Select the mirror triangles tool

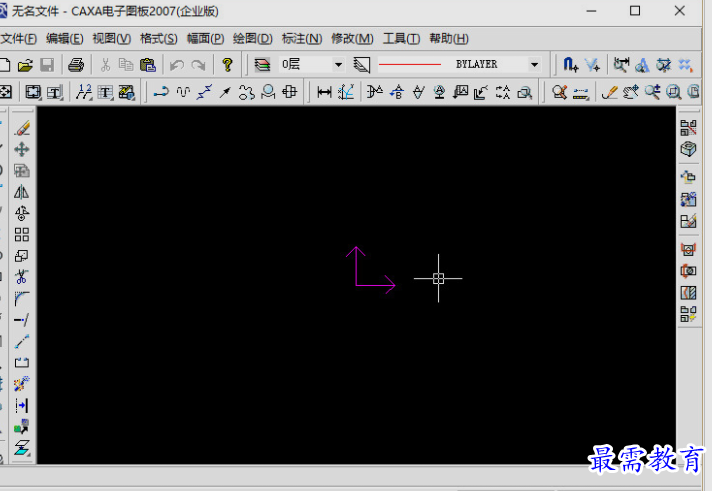click(22, 192)
